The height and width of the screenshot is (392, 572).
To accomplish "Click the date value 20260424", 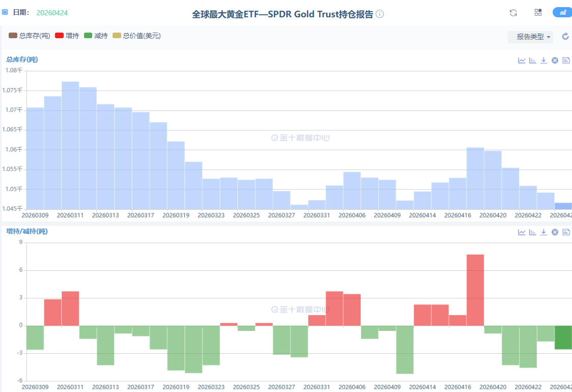I will coord(52,12).
